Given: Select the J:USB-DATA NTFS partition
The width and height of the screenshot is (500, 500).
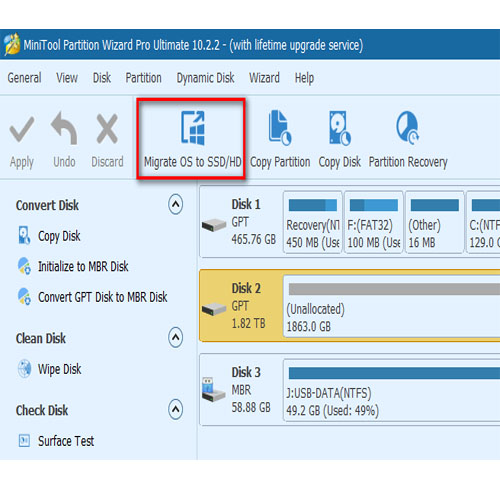Looking at the screenshot, I should coord(392,390).
